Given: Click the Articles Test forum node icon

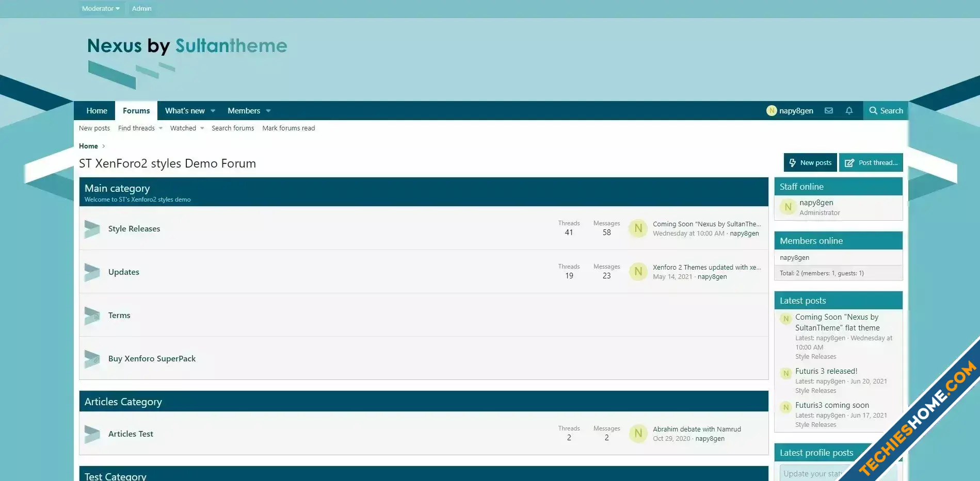Looking at the screenshot, I should pyautogui.click(x=92, y=434).
